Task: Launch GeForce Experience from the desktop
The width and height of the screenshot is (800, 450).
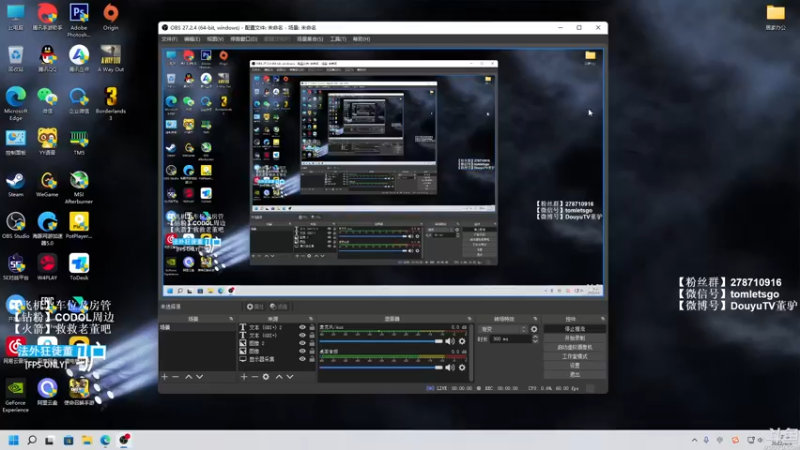Action: tap(15, 395)
